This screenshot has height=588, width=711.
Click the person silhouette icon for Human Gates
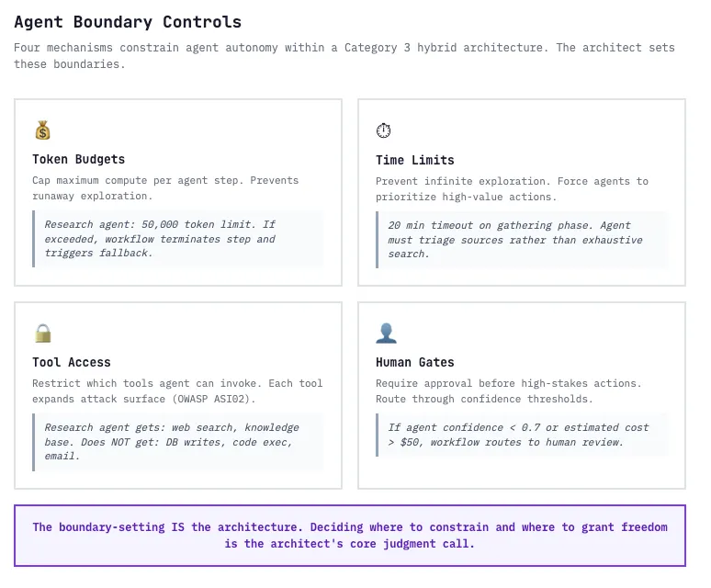pos(387,334)
